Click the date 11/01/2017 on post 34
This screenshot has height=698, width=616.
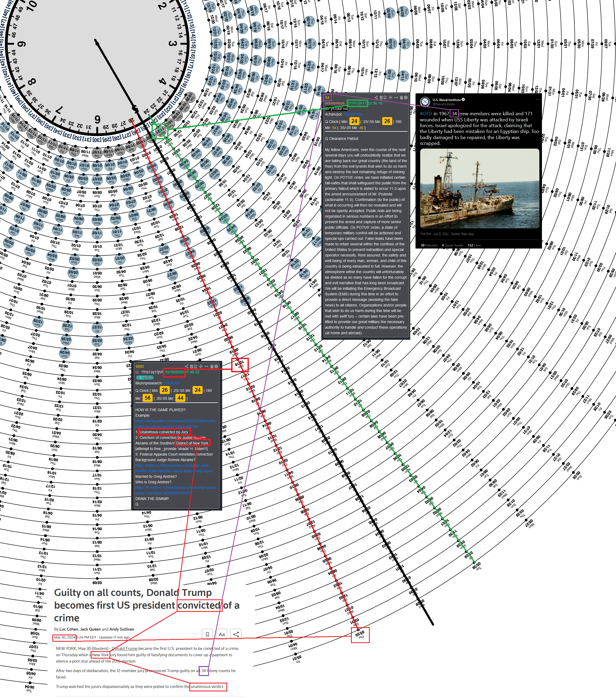357,103
